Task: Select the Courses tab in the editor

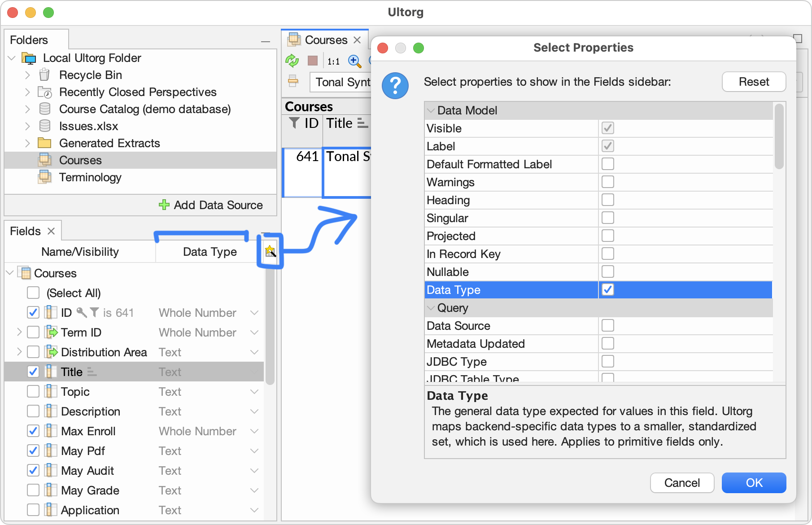Action: [326, 39]
